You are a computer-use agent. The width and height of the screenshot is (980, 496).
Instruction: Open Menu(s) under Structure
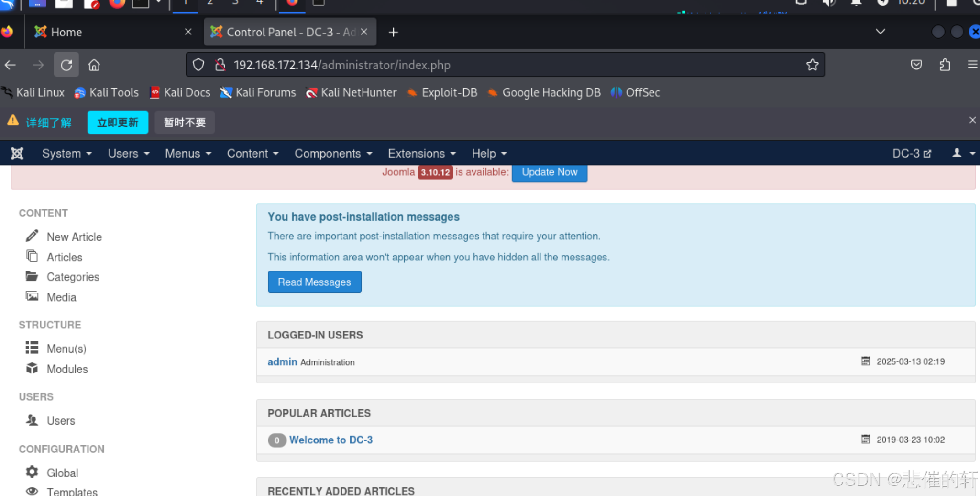[66, 349]
